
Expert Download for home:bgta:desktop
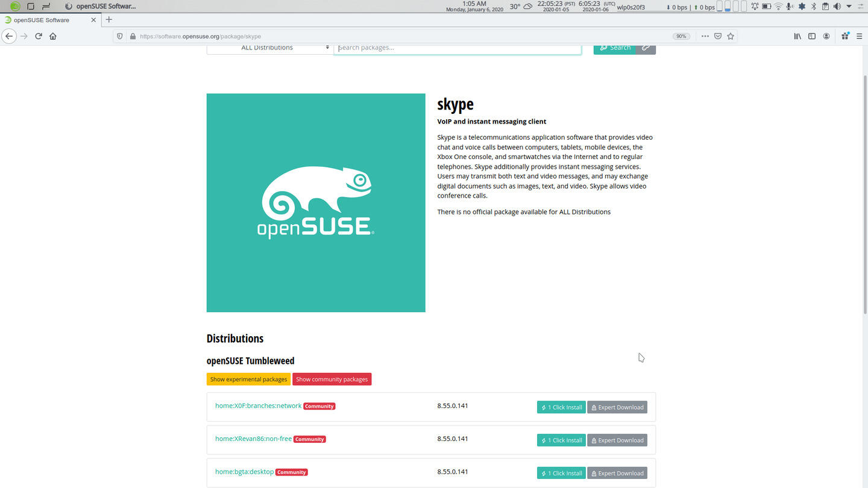click(617, 473)
